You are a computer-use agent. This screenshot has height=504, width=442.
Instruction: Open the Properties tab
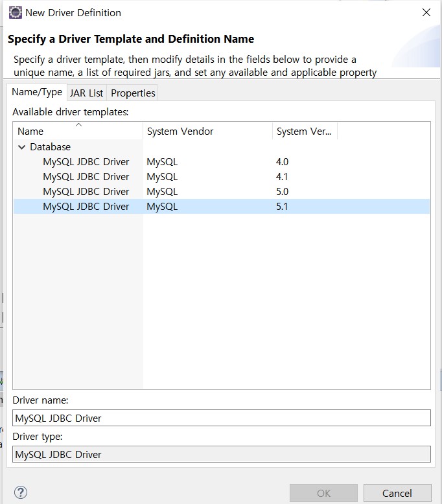pos(133,93)
